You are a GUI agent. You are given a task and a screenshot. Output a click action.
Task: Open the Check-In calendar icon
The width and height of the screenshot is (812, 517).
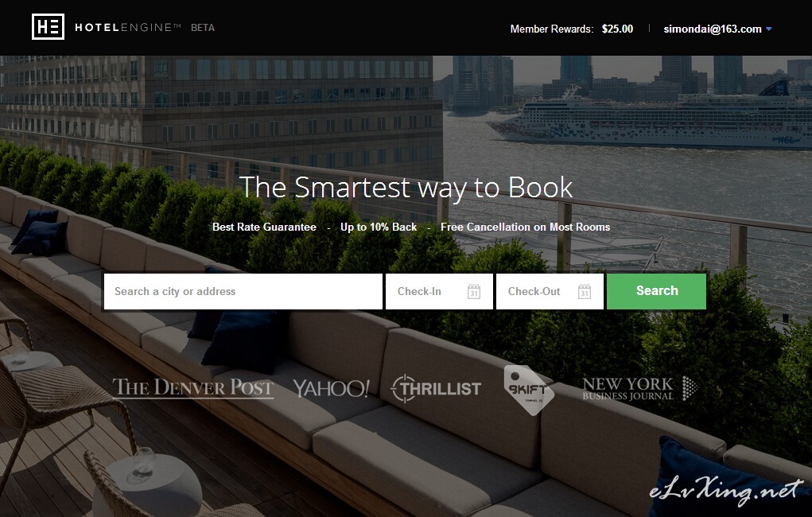pos(474,292)
